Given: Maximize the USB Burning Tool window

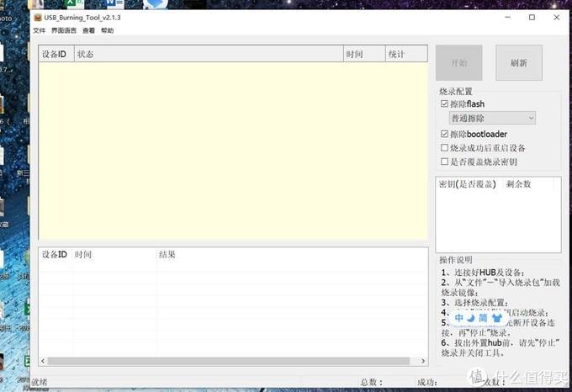Looking at the screenshot, I should [532, 17].
